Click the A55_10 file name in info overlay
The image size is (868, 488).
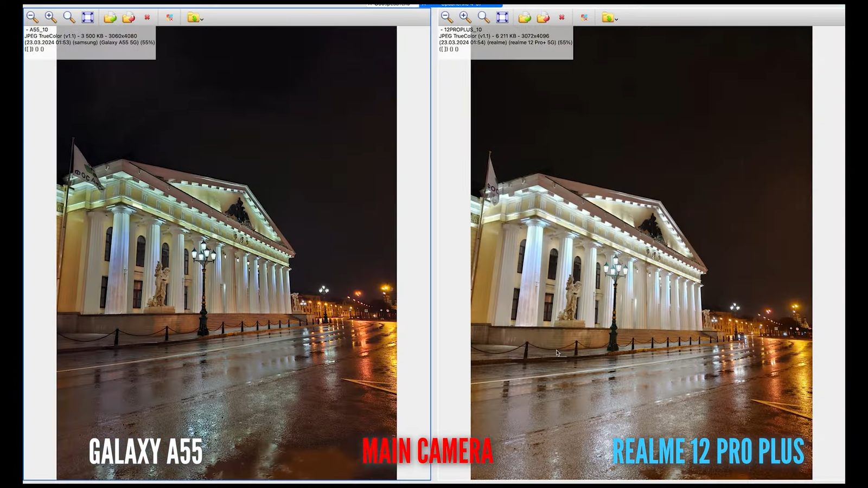(x=39, y=30)
